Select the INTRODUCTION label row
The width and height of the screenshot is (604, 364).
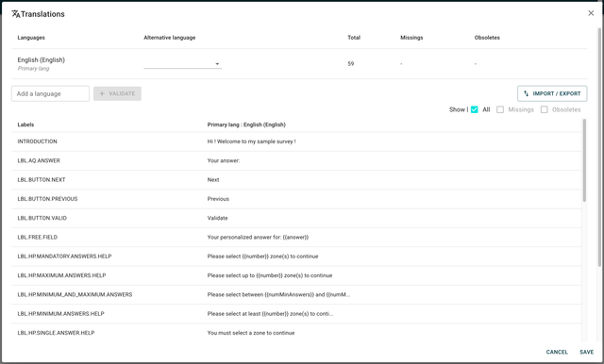(296, 141)
